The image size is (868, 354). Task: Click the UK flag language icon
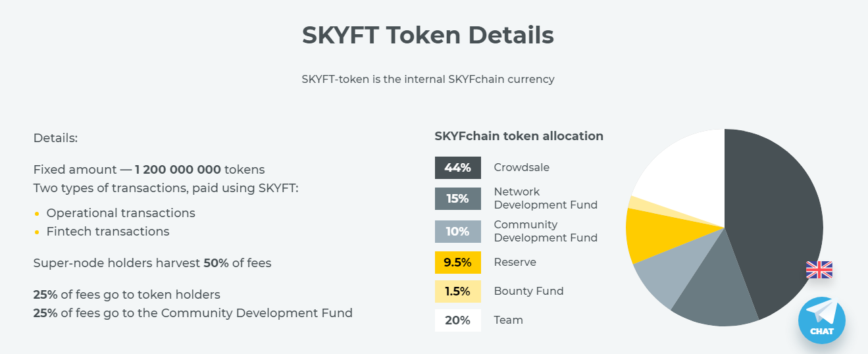[819, 270]
